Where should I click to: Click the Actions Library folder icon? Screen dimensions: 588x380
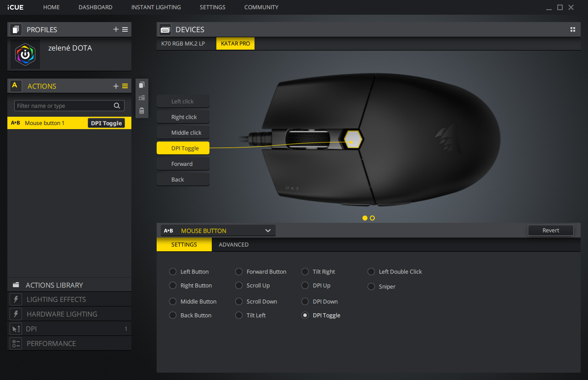click(x=16, y=285)
